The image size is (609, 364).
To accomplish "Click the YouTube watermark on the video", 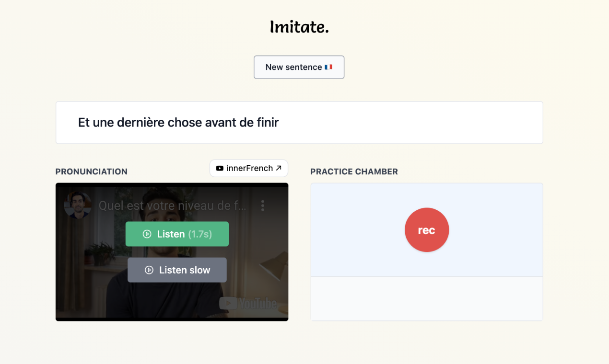I will pyautogui.click(x=248, y=303).
